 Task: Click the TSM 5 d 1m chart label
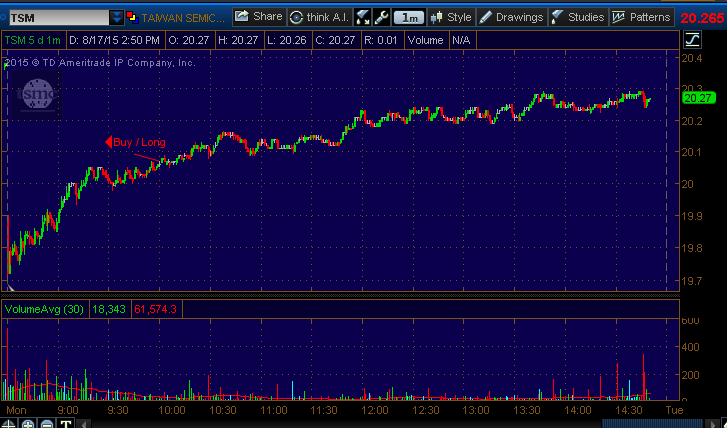point(33,40)
